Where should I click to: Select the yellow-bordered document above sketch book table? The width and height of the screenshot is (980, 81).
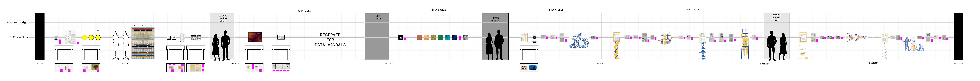[524, 37]
